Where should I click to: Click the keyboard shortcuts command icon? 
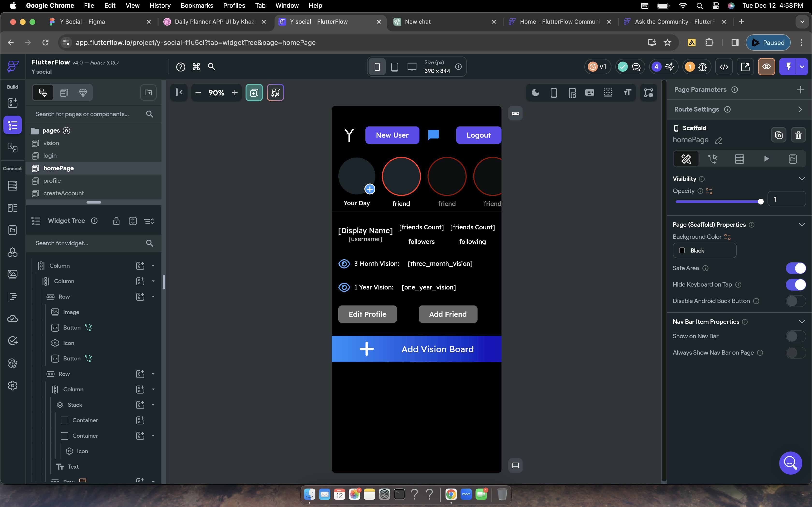(196, 67)
